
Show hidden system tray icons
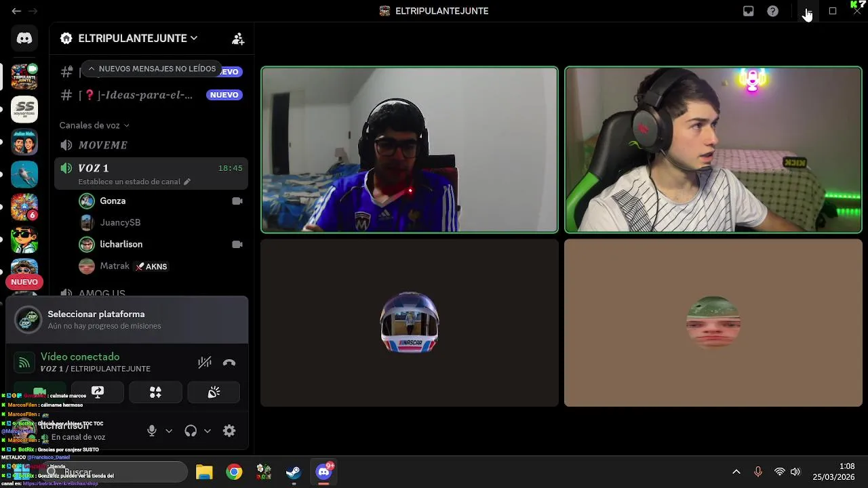pyautogui.click(x=736, y=472)
